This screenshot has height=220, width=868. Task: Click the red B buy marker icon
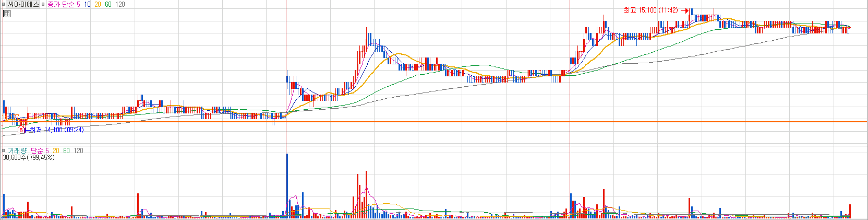[x=21, y=130]
